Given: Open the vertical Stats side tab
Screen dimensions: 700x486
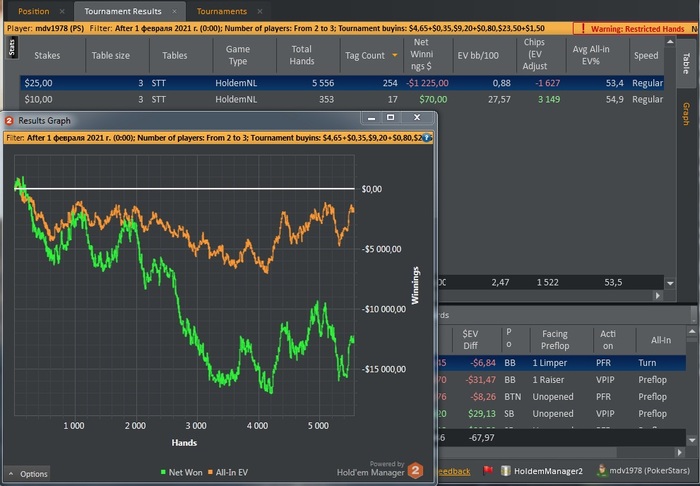Looking at the screenshot, I should click(x=12, y=47).
